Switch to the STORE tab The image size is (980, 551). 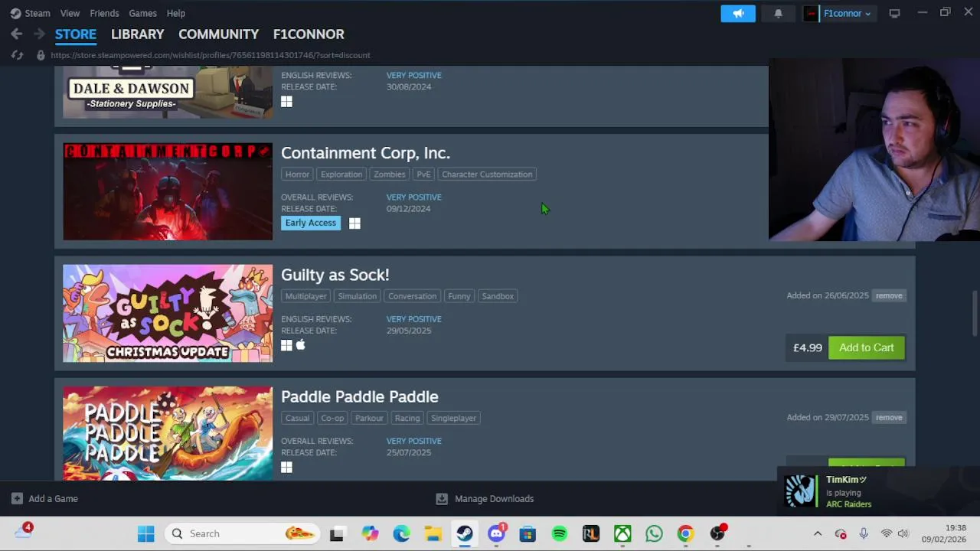tap(76, 34)
